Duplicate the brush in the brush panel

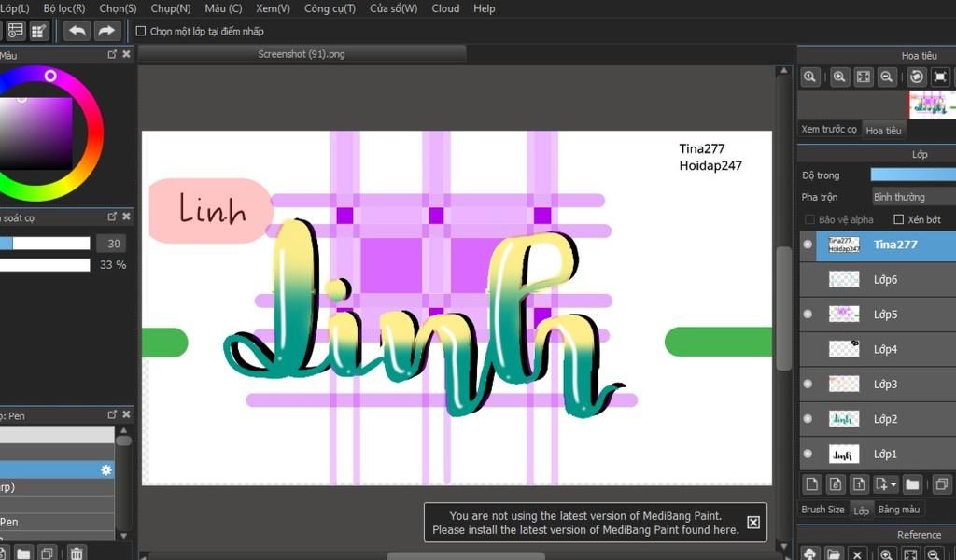point(47,553)
